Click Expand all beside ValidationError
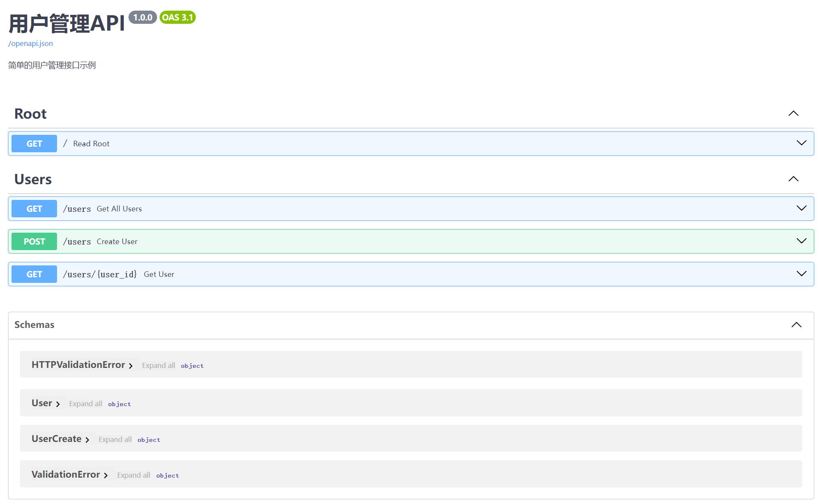Viewport: 821px width, 504px height. [x=134, y=476]
